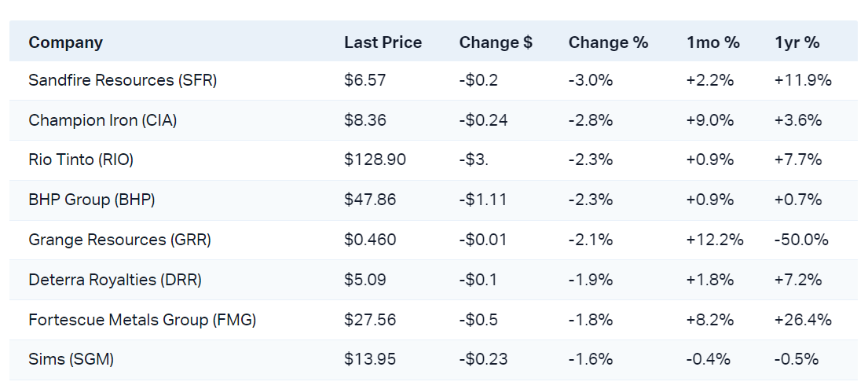Click the 1mo % column header

(x=712, y=42)
